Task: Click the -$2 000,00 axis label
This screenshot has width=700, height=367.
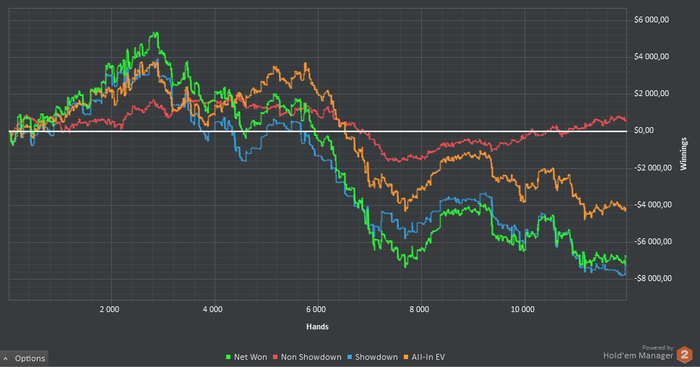Action: coord(653,167)
